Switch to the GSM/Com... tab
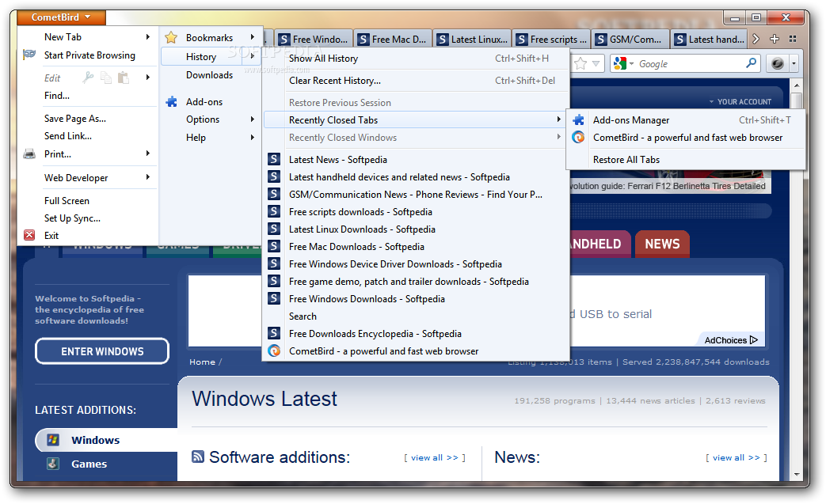This screenshot has width=826, height=504. click(x=630, y=39)
